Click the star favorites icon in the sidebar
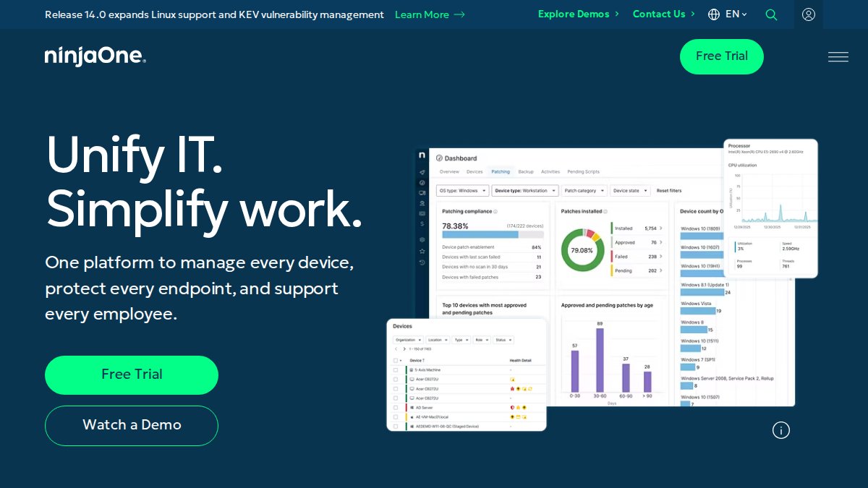 tap(422, 251)
